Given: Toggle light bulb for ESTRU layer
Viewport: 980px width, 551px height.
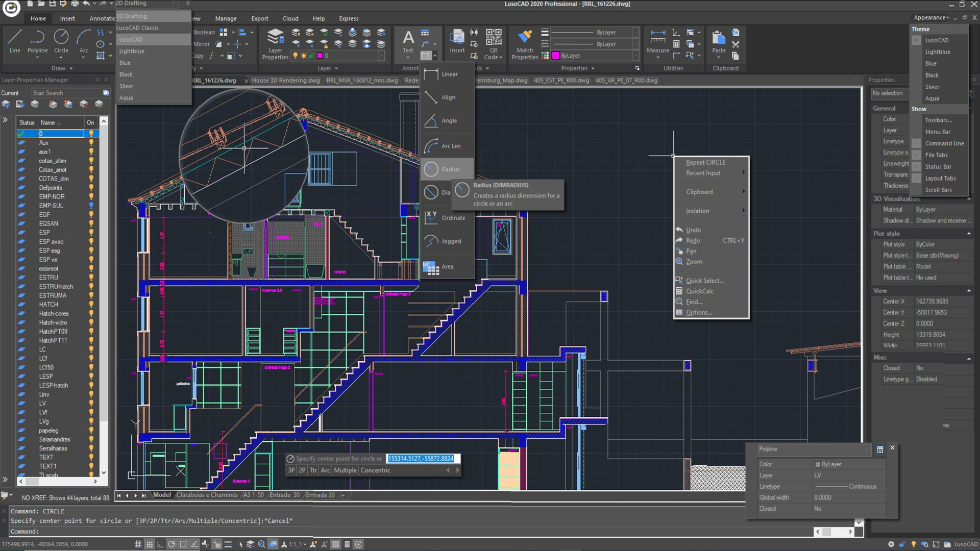Looking at the screenshot, I should (x=91, y=278).
